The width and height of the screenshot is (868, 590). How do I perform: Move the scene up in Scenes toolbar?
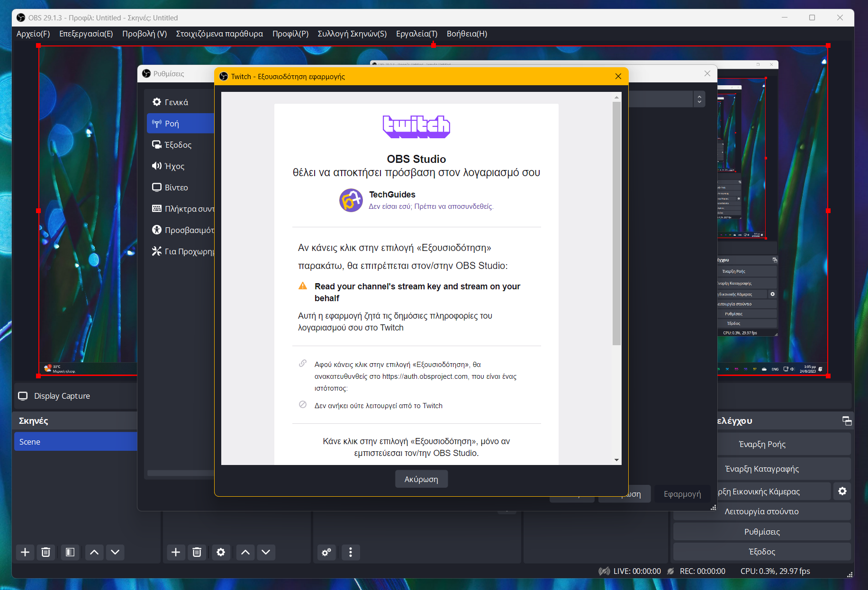[94, 552]
